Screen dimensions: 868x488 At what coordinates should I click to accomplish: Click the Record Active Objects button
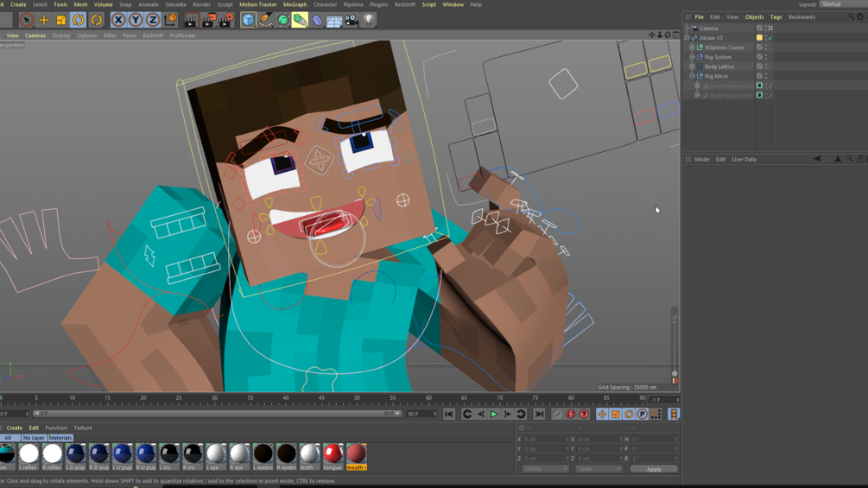point(557,414)
